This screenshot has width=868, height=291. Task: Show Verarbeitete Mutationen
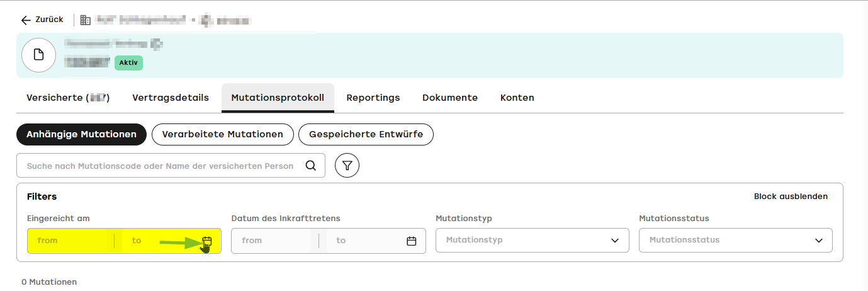[x=223, y=134]
